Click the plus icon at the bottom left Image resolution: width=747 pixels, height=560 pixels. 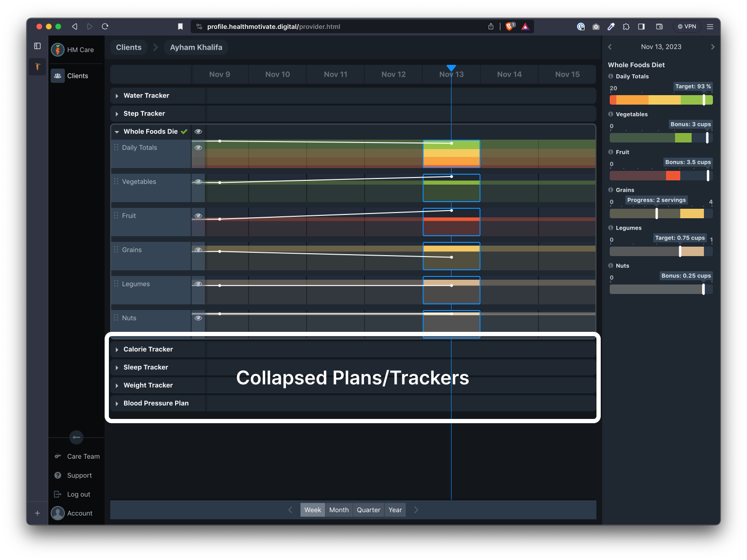(x=37, y=513)
